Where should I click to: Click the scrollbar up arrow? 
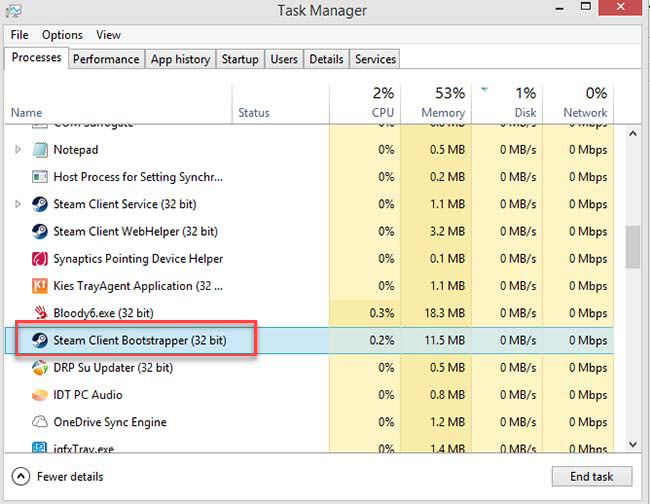pyautogui.click(x=633, y=133)
